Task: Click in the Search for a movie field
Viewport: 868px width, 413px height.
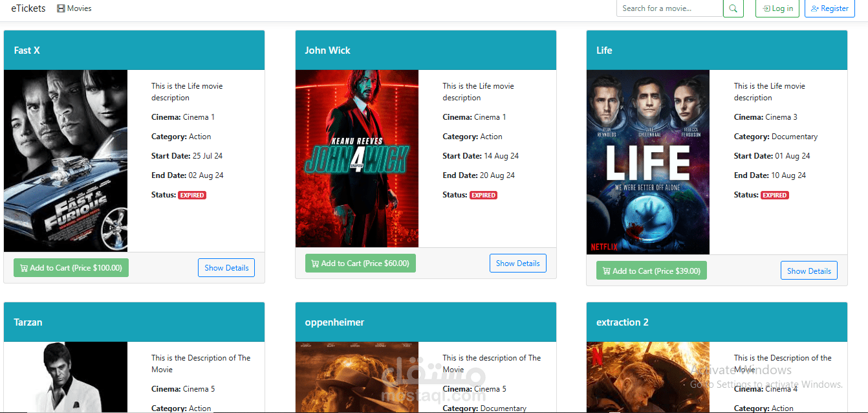Action: 669,8
